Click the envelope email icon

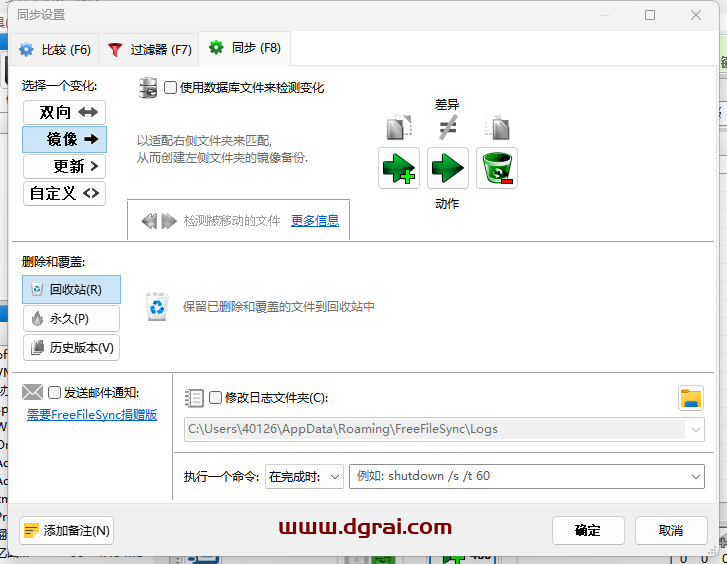pos(32,392)
